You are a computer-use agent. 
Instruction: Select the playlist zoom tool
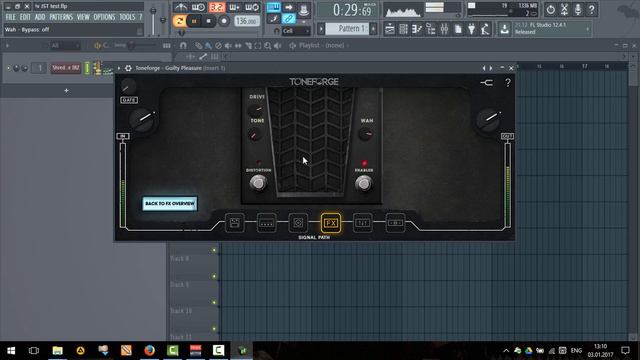(267, 45)
